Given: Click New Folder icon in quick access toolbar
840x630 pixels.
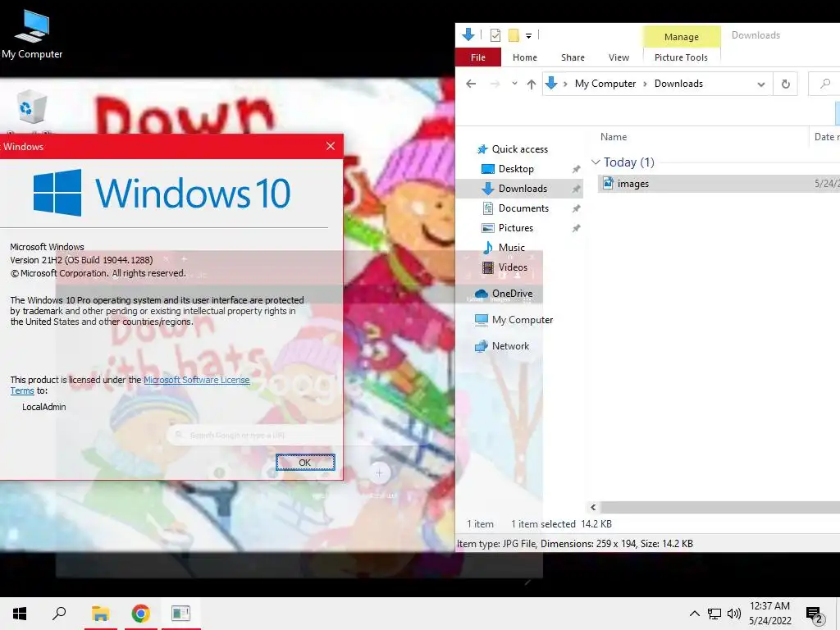Looking at the screenshot, I should click(x=514, y=35).
